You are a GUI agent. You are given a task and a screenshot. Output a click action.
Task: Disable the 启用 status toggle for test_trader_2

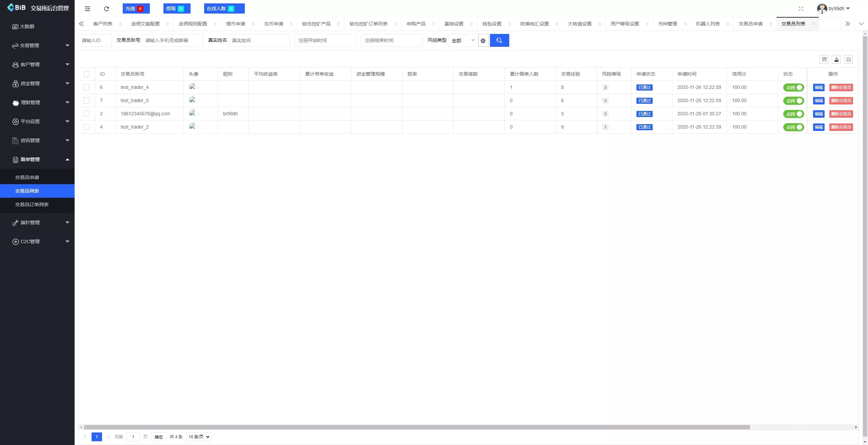793,127
